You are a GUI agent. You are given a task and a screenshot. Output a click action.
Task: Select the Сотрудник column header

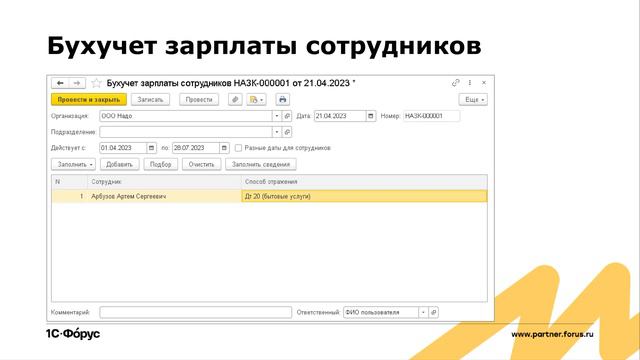(164, 182)
